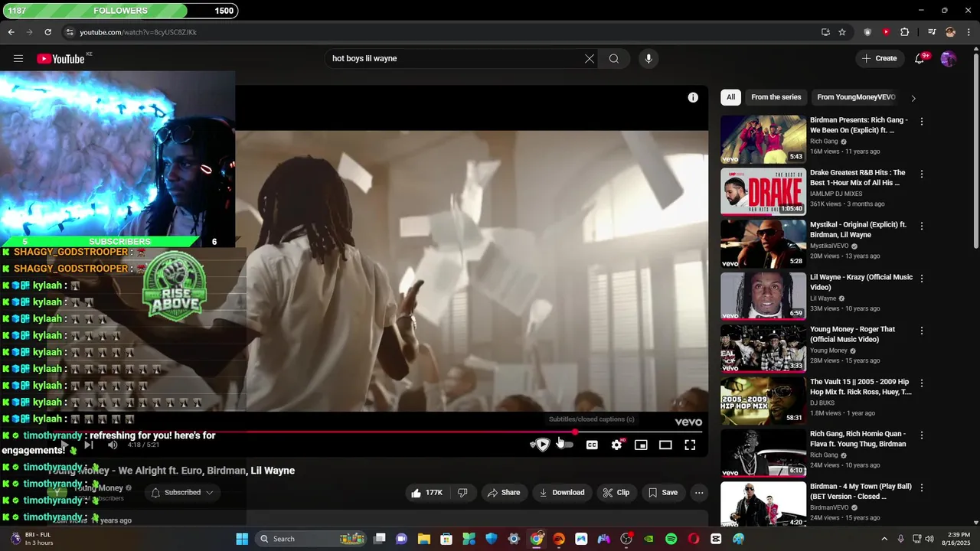This screenshot has height=551, width=980.
Task: Run search with the magnifier button
Action: pos(614,59)
